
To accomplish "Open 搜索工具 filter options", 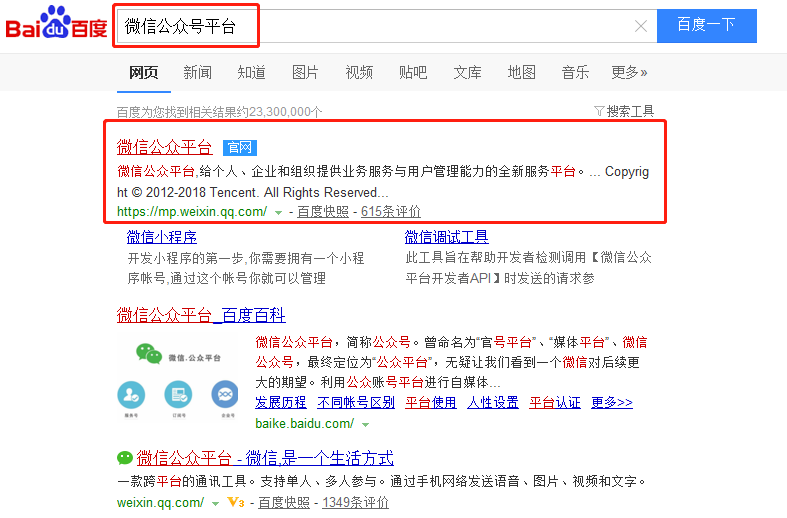I will point(624,111).
